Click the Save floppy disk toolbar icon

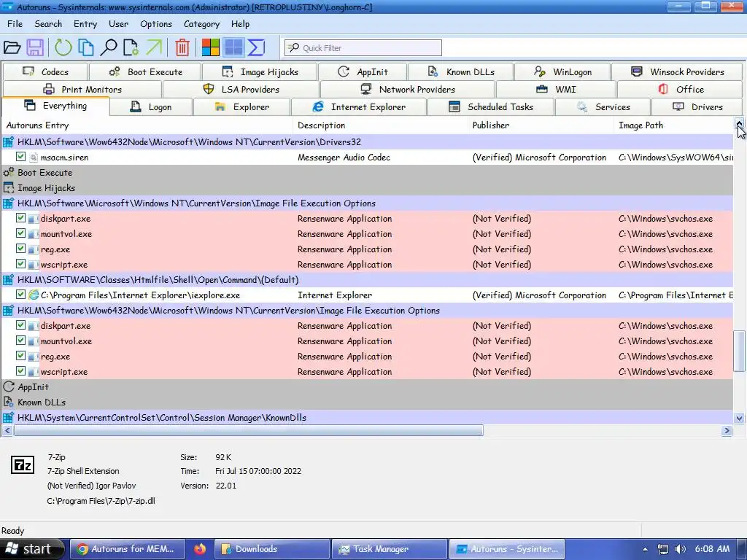pyautogui.click(x=35, y=47)
